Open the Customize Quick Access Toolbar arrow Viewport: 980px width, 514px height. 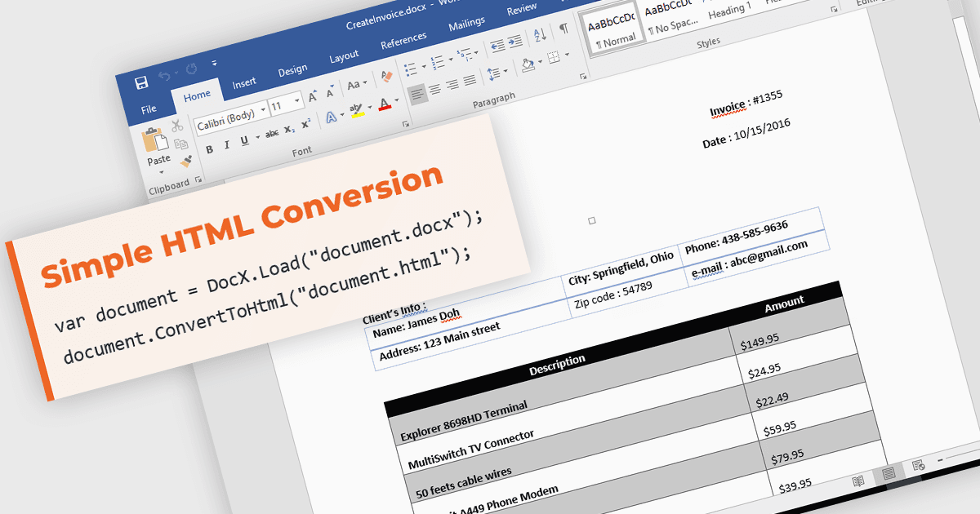pyautogui.click(x=214, y=63)
